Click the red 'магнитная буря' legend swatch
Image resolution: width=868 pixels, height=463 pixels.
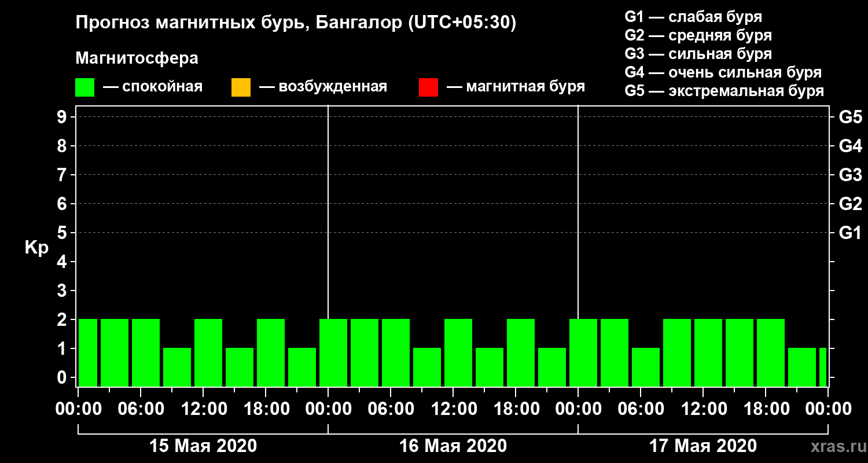coord(428,87)
